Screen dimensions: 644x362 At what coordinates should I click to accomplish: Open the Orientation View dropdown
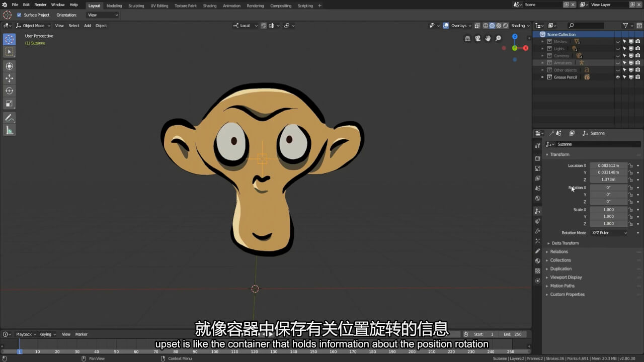[x=103, y=15]
